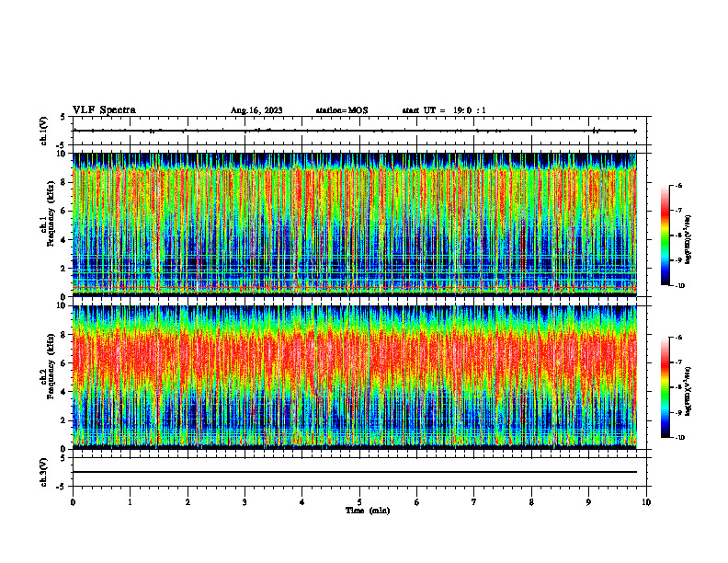Click the ch.1 spectrogram panel

(355, 224)
